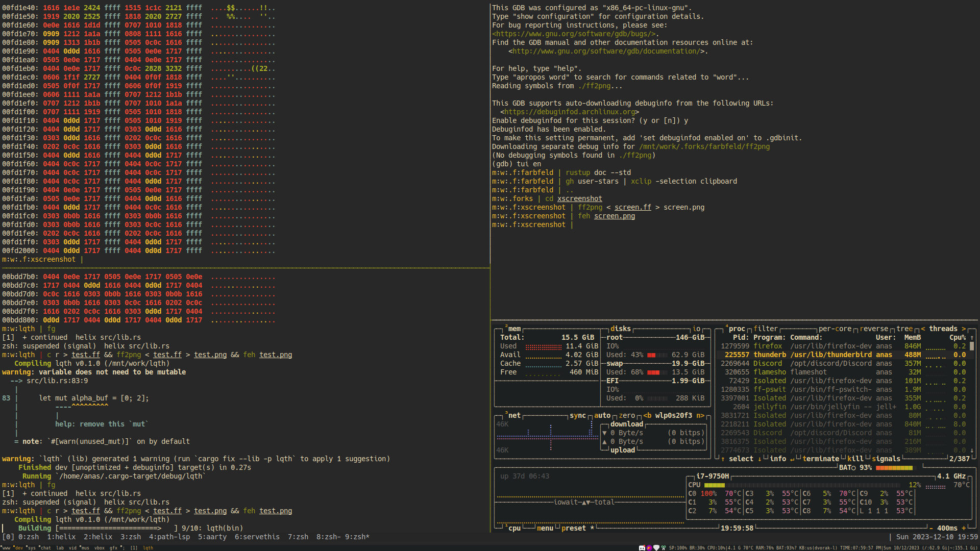Click the select down arrow in the proc footer

click(759, 459)
